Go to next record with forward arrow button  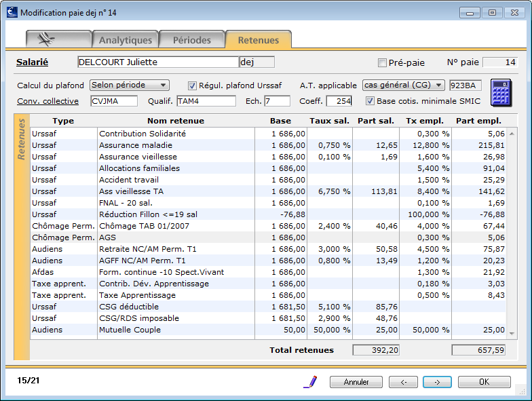[437, 382]
